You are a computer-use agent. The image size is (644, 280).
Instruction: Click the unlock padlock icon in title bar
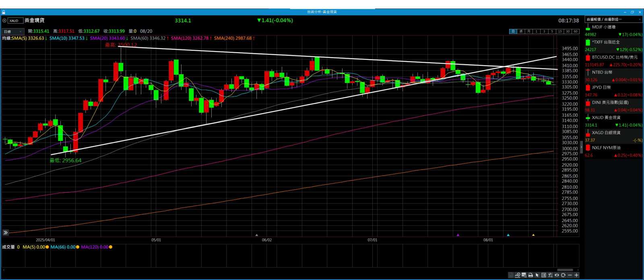tap(4, 12)
